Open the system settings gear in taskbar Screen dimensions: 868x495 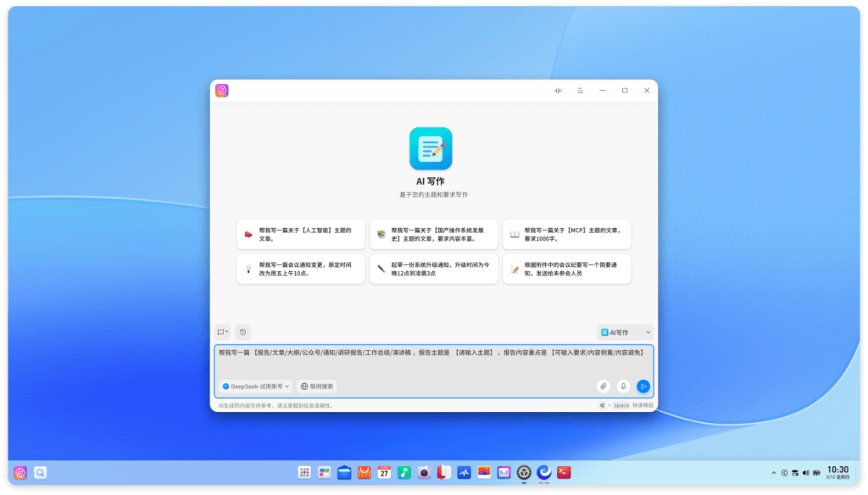[x=524, y=472]
